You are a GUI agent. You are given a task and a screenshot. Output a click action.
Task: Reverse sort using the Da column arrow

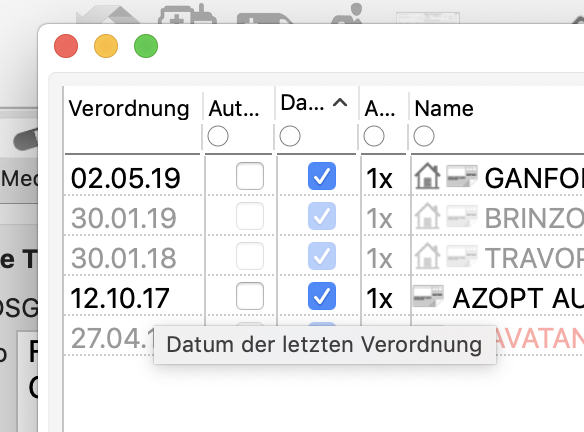point(340,103)
